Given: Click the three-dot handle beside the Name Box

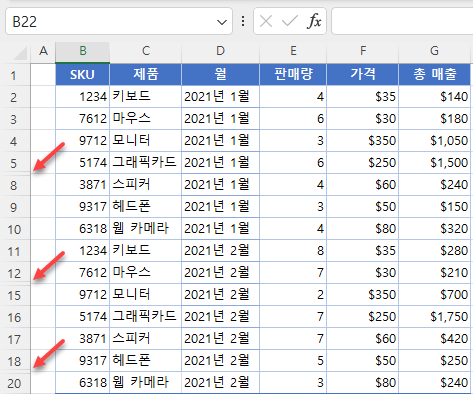Looking at the screenshot, I should [243, 21].
